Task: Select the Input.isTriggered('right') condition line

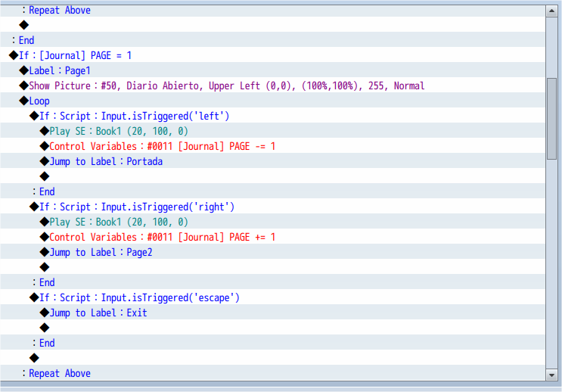Action: click(x=272, y=207)
